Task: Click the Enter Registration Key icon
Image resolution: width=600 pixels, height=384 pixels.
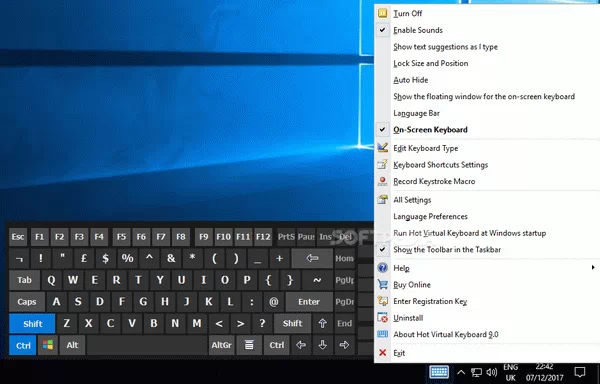Action: click(x=382, y=301)
